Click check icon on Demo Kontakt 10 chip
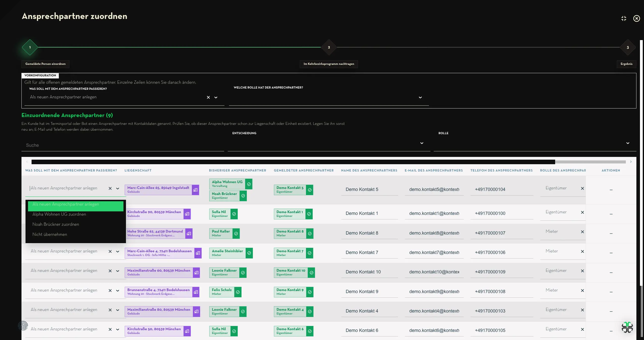Viewport: 644px width, 340px height. [312, 273]
